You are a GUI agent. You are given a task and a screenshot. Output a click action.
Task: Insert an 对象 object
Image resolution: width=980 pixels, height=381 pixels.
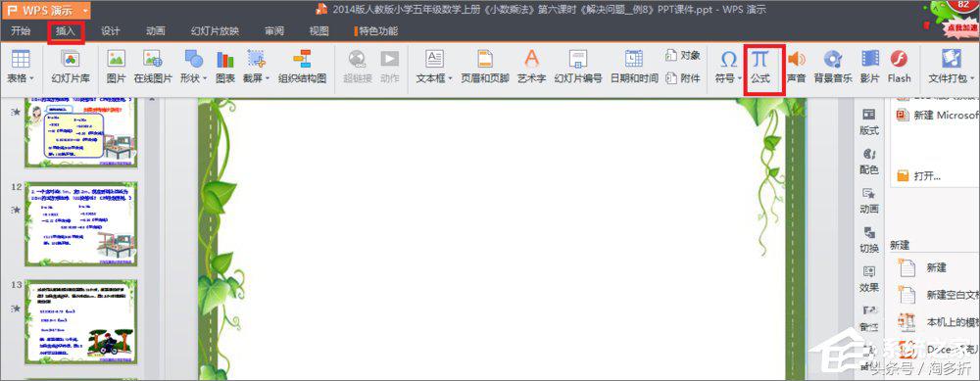click(x=683, y=56)
